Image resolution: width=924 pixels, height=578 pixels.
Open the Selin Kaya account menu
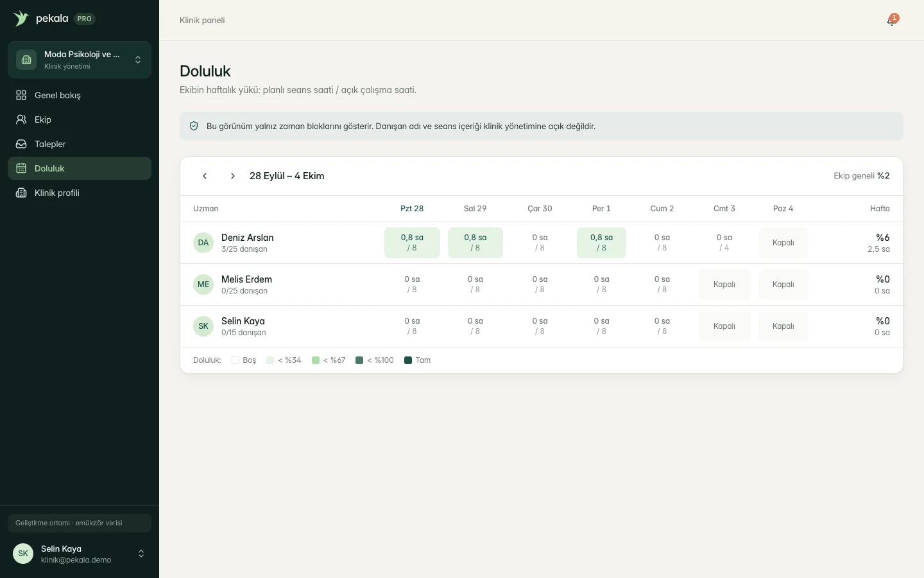[x=80, y=554]
